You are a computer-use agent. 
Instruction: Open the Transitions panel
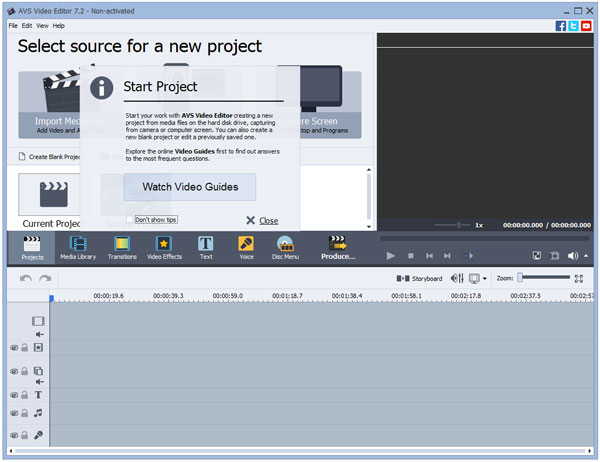point(121,247)
